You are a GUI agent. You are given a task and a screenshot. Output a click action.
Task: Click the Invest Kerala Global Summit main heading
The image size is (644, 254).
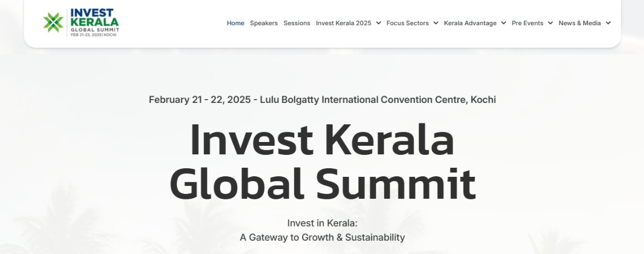click(322, 162)
